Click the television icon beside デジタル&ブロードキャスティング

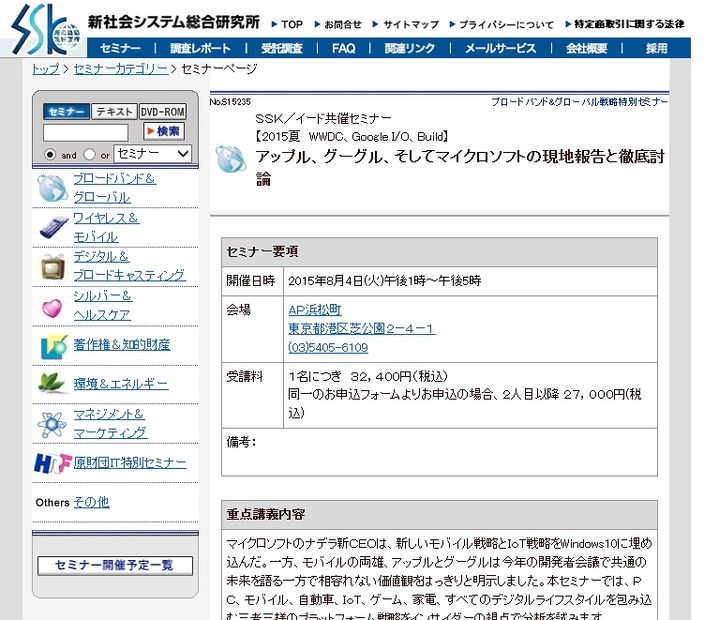[x=53, y=266]
